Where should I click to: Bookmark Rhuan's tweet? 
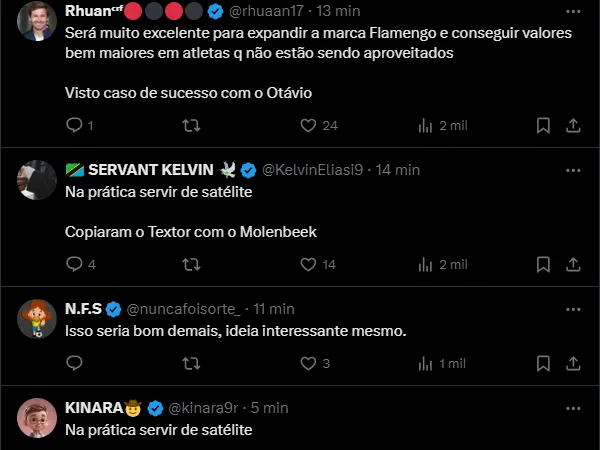click(x=543, y=125)
